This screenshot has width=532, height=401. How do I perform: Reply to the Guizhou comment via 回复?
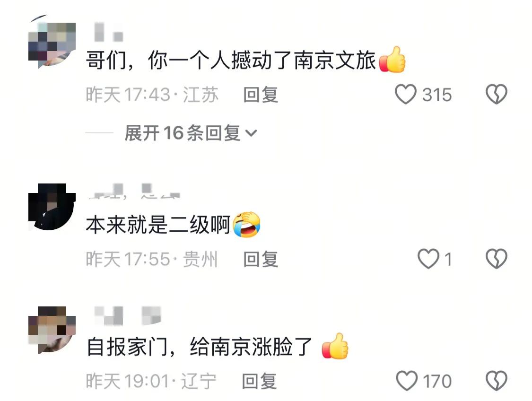pos(261,260)
